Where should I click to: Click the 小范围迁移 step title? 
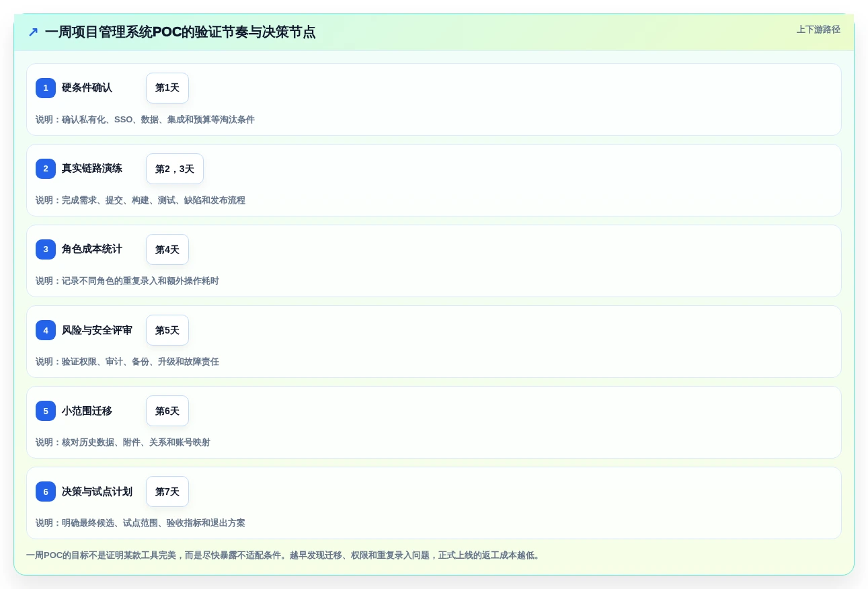coord(87,411)
